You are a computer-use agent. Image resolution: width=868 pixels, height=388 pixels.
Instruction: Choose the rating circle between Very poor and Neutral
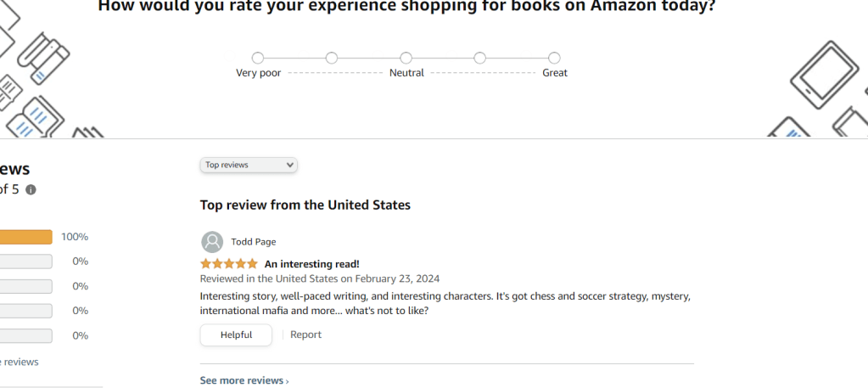(332, 58)
